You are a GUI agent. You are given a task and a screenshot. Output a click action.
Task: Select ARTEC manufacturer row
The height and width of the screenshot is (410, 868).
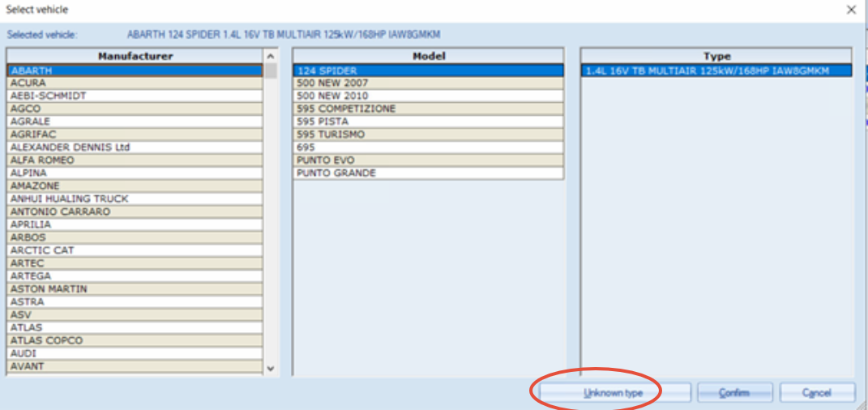[x=135, y=263]
